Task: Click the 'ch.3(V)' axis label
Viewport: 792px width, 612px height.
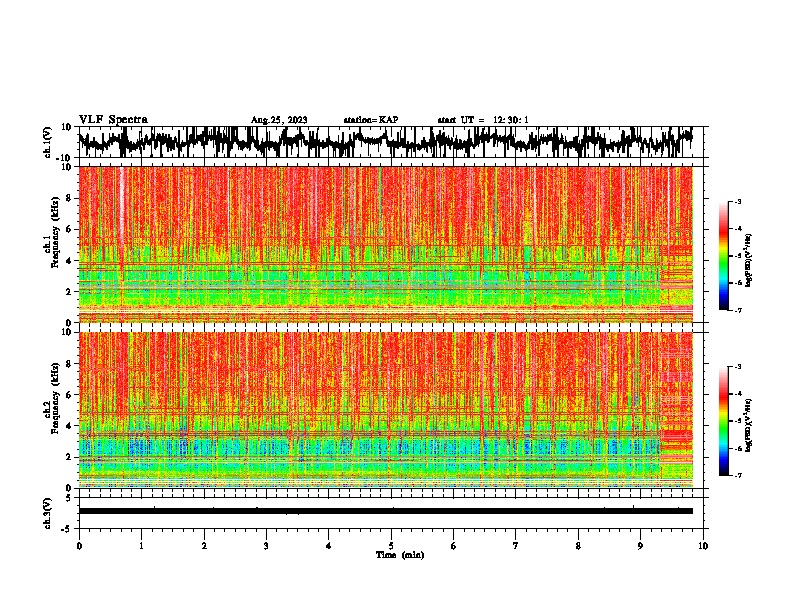Action: (48, 513)
